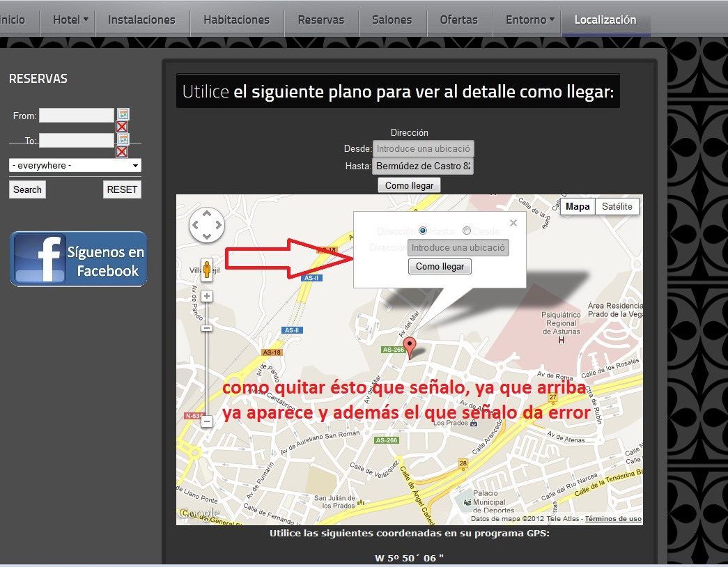Viewport: 728px width, 567px height.
Task: Zoom in with the map plus button
Action: tap(207, 296)
